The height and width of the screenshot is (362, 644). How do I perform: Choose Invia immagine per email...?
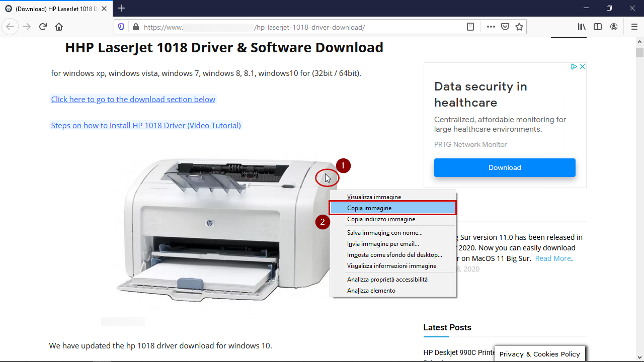[393, 244]
